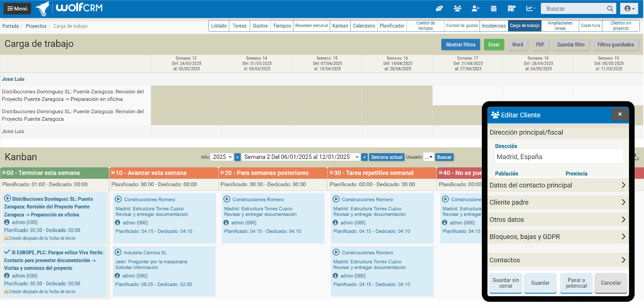Go to previous week arrow button
The height and width of the screenshot is (308, 644).
[238, 157]
